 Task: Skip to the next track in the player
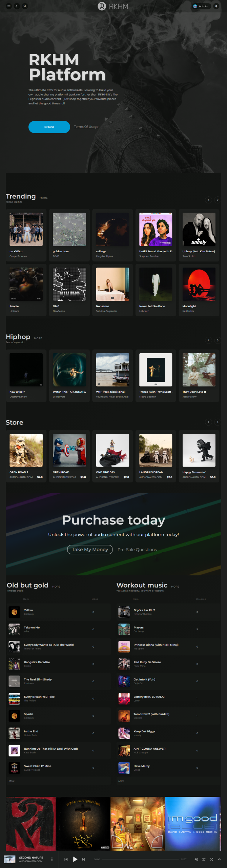(x=84, y=859)
